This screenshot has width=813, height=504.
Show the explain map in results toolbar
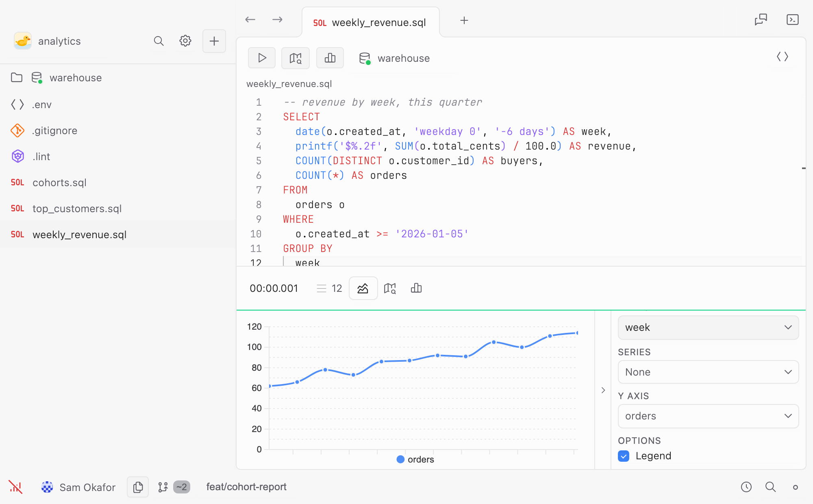click(390, 288)
